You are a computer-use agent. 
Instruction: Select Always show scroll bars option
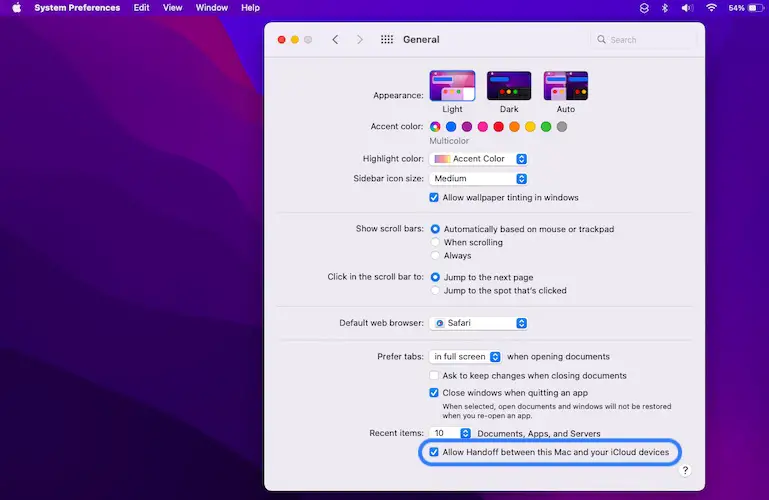435,256
